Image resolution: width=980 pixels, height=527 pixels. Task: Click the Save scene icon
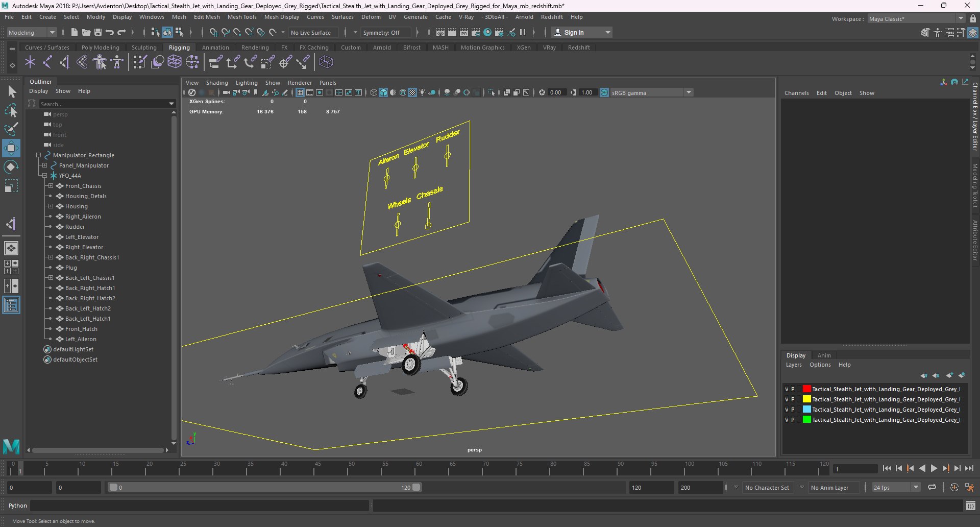[x=98, y=32]
